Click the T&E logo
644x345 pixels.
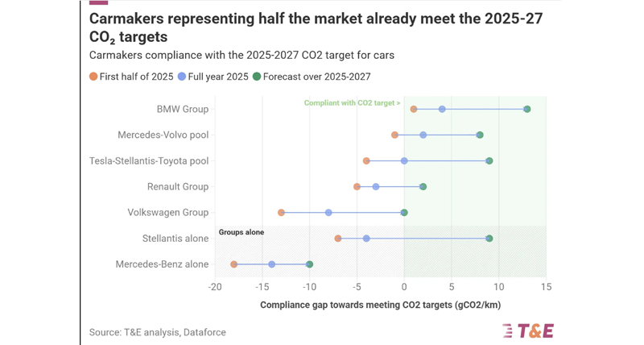[x=528, y=331]
